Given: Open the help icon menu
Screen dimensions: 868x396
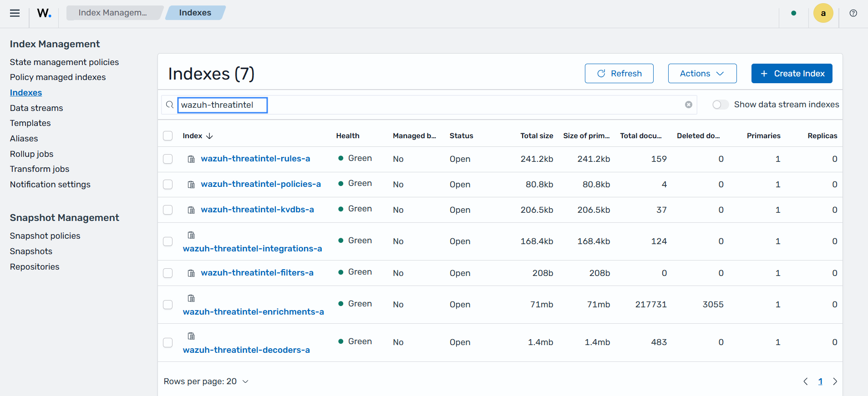Looking at the screenshot, I should coord(853,13).
